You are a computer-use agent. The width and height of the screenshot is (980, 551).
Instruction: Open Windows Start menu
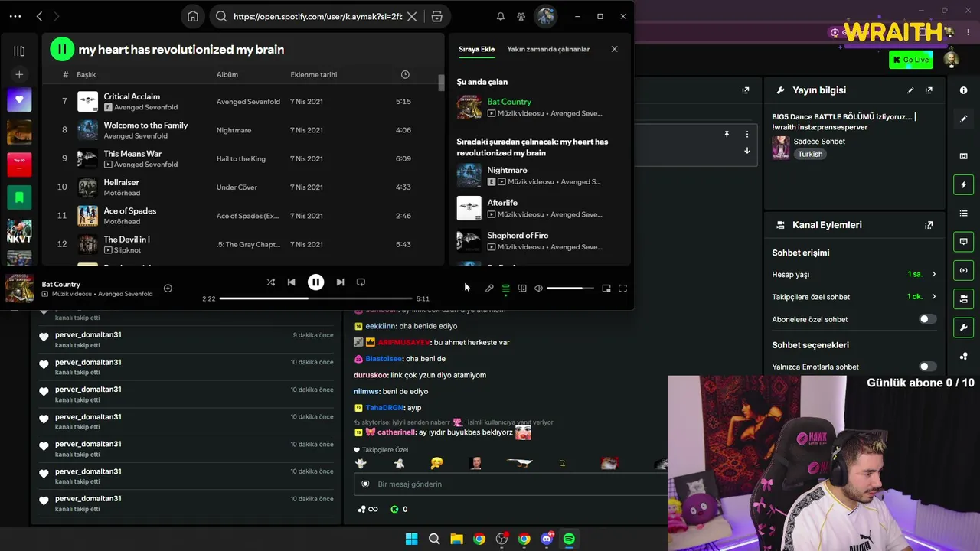[x=411, y=539]
